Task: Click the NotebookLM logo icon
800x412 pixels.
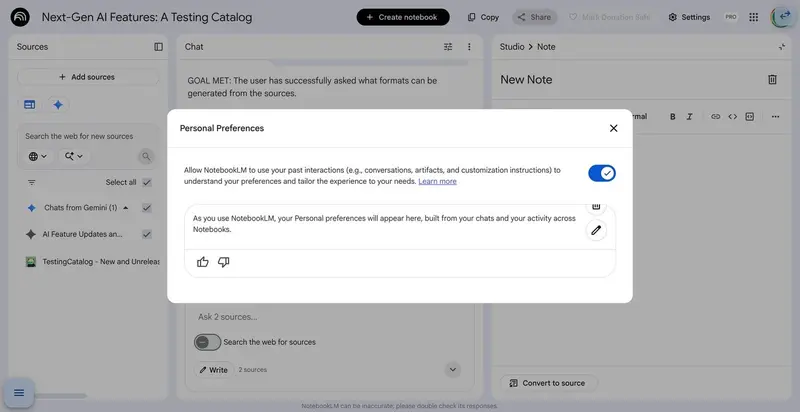Action: coord(20,17)
